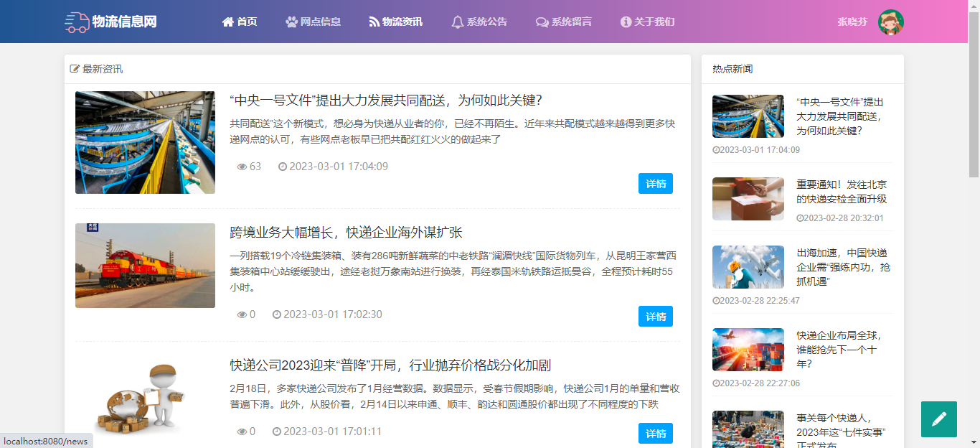Open the container port thumbnail in hot news
The image size is (980, 448).
click(x=748, y=350)
